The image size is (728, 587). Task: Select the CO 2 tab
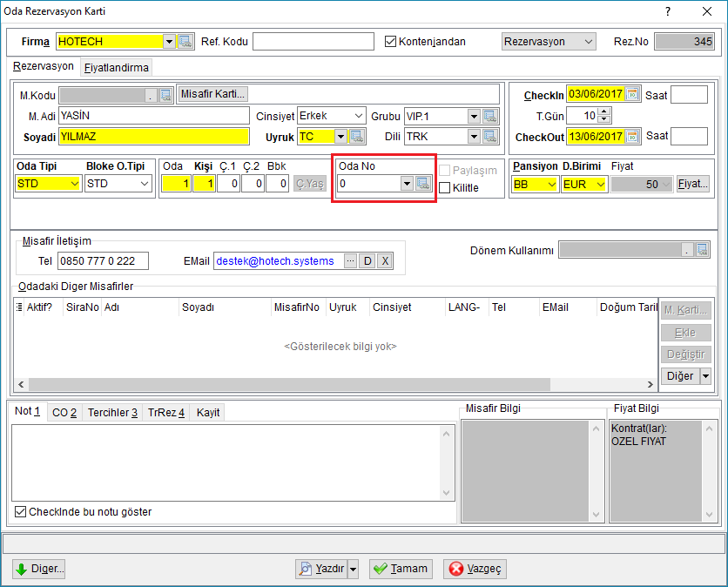pyautogui.click(x=64, y=413)
